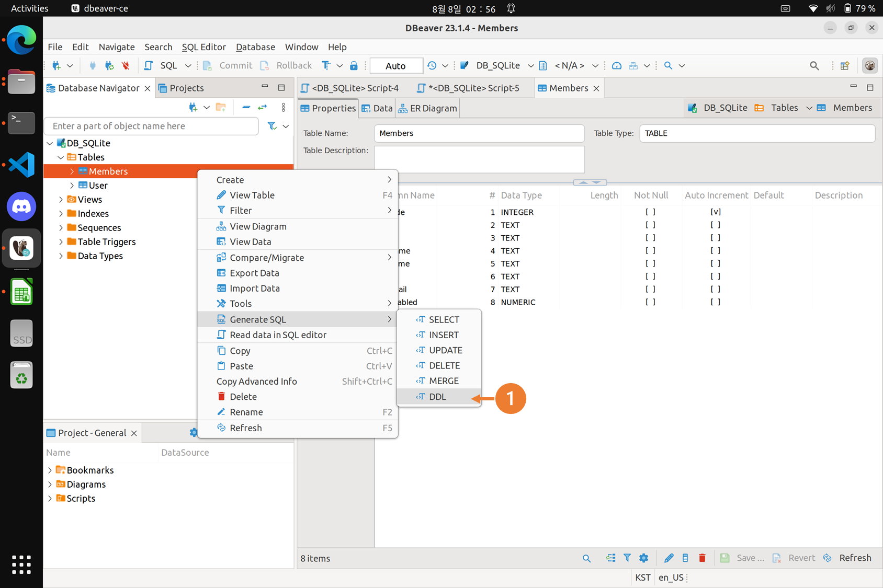The height and width of the screenshot is (588, 883).
Task: Click the Link with editor arrows icon
Action: (263, 107)
